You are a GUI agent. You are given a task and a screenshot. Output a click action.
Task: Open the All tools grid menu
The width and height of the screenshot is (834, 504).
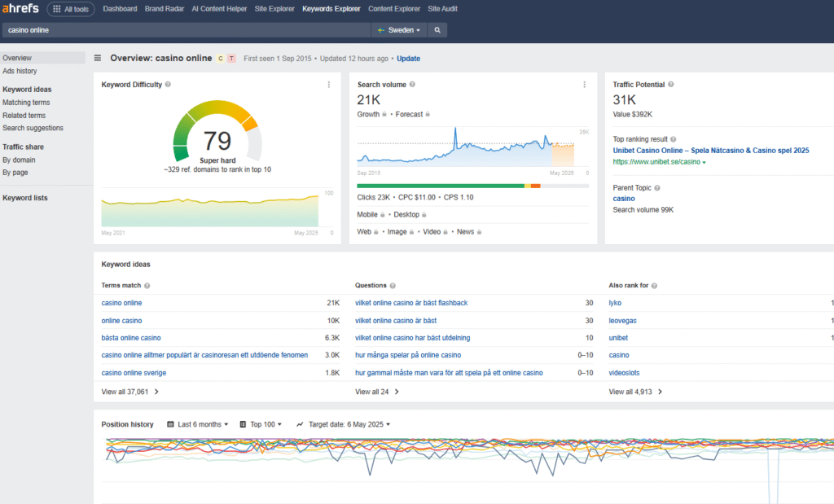71,9
